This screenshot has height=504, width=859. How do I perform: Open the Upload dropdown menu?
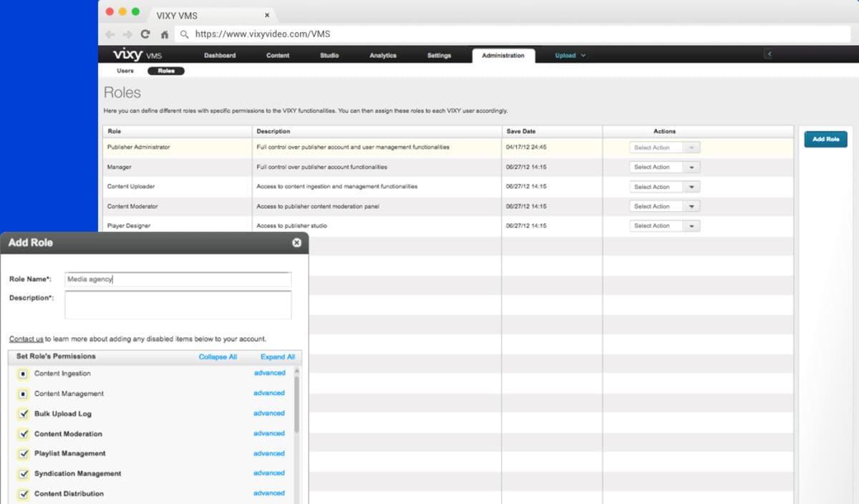tap(571, 55)
